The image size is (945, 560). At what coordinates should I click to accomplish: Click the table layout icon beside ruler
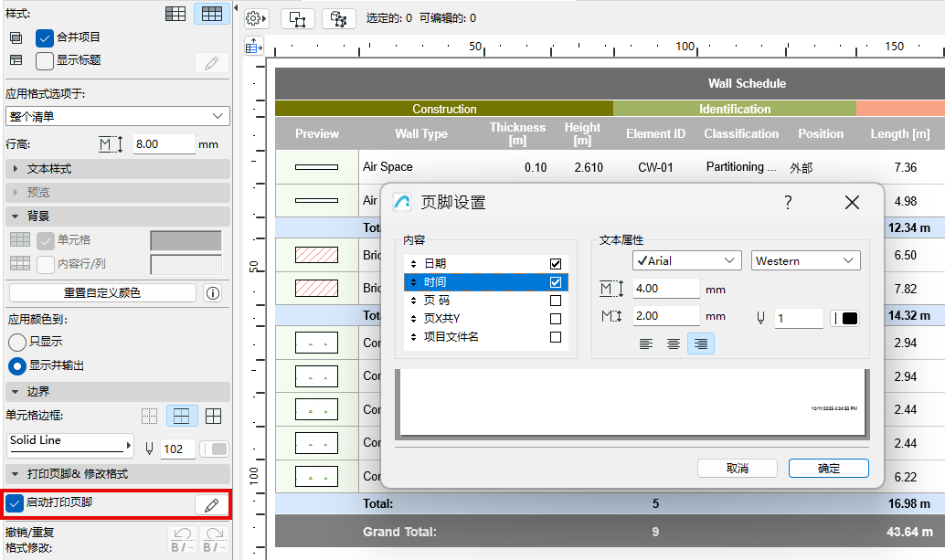tap(254, 46)
